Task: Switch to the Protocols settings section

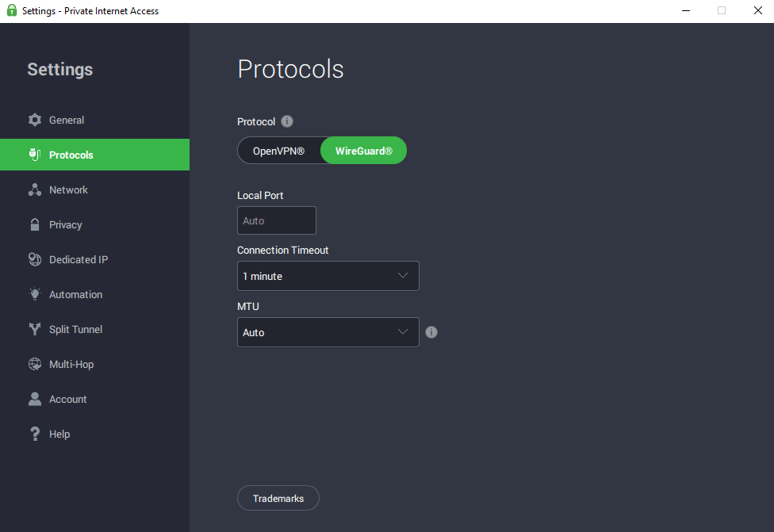Action: pyautogui.click(x=70, y=155)
